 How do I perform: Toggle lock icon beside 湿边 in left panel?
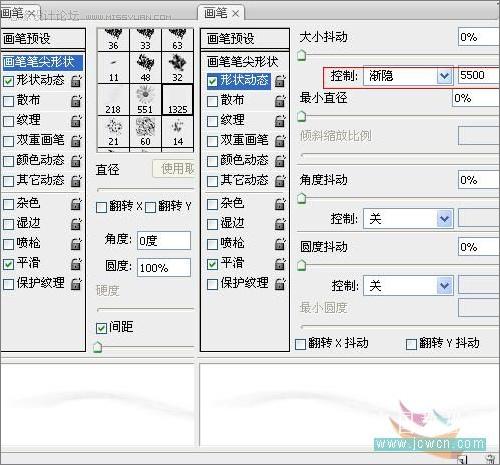(x=76, y=224)
